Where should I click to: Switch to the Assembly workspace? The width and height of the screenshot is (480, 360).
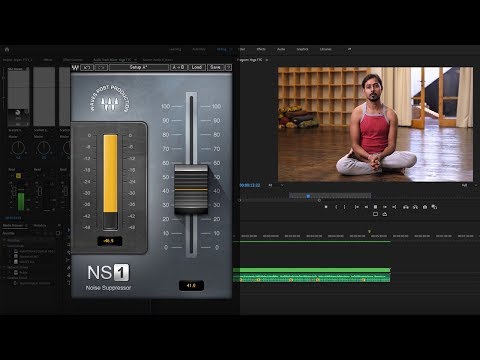coord(199,49)
